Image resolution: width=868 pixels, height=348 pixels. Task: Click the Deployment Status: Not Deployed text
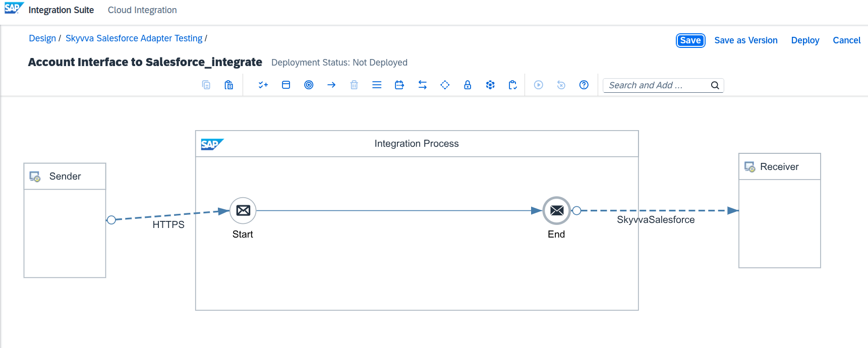pyautogui.click(x=339, y=63)
